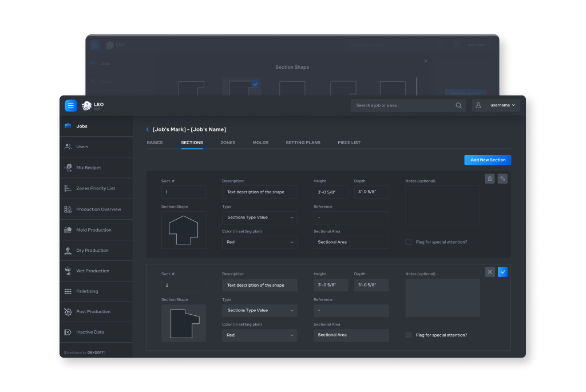The width and height of the screenshot is (586, 392).
Task: Click the Add New Section button
Action: [487, 160]
